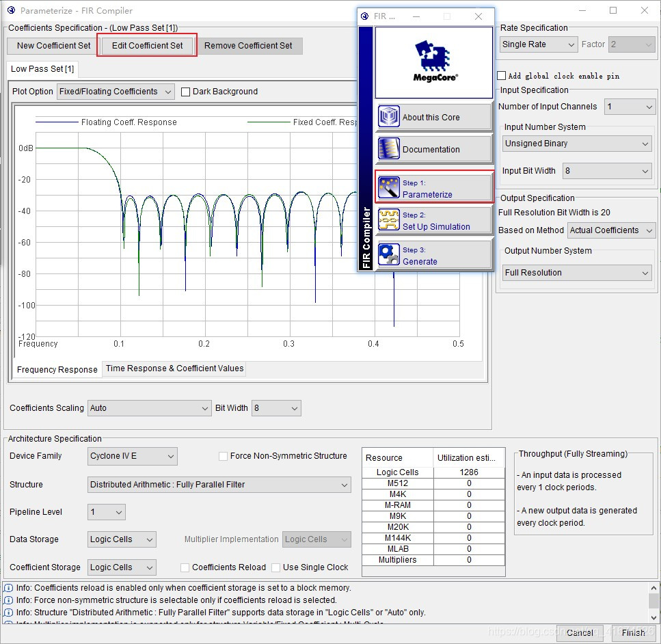Open the Data Storage dropdown
The image size is (661, 644).
click(122, 539)
